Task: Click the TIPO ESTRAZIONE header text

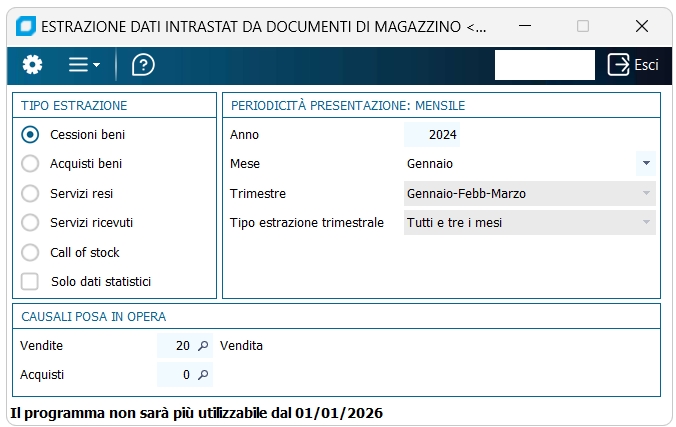Action: (74, 106)
